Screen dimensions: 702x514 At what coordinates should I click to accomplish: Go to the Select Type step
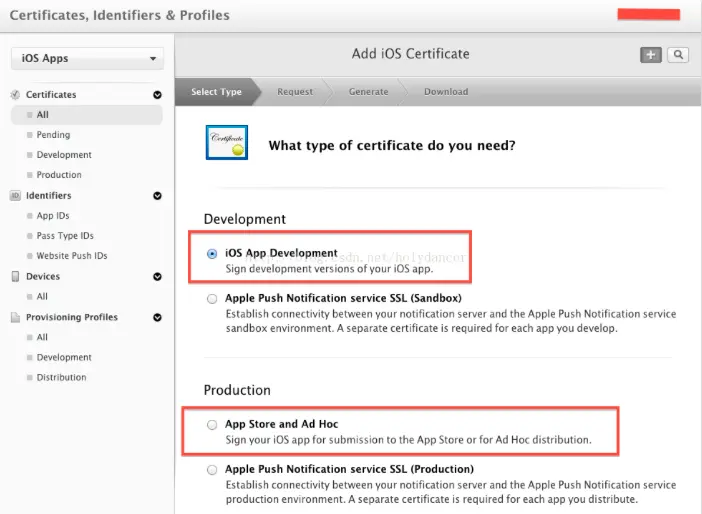(216, 92)
